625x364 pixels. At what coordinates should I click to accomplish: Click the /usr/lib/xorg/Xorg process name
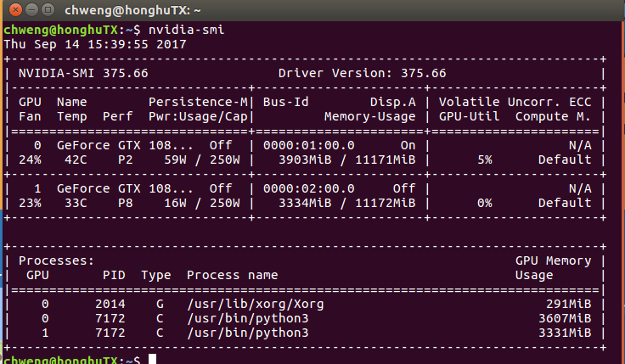255,303
